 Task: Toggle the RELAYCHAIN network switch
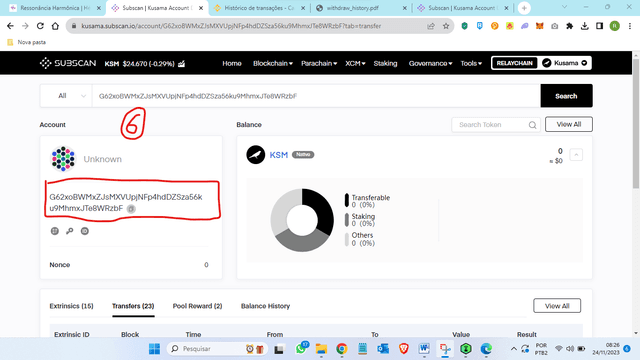514,63
